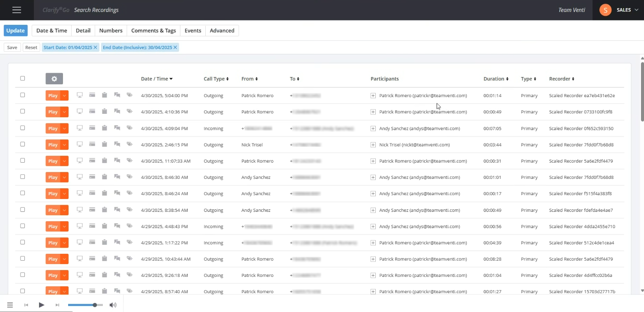The height and width of the screenshot is (312, 644).
Task: Open tags icon for 11:07:33 AM call
Action: 129,160
